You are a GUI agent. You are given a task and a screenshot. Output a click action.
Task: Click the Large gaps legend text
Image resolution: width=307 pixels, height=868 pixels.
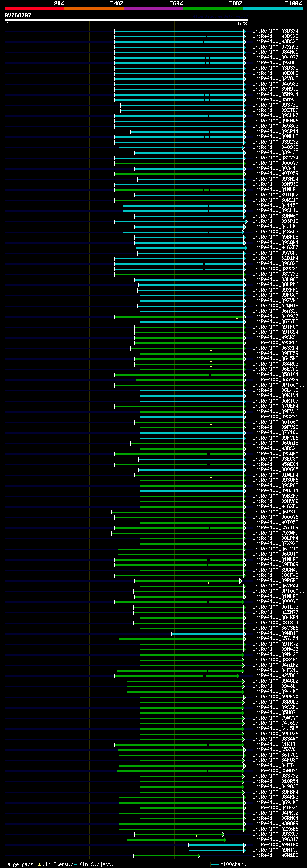tap(59, 864)
